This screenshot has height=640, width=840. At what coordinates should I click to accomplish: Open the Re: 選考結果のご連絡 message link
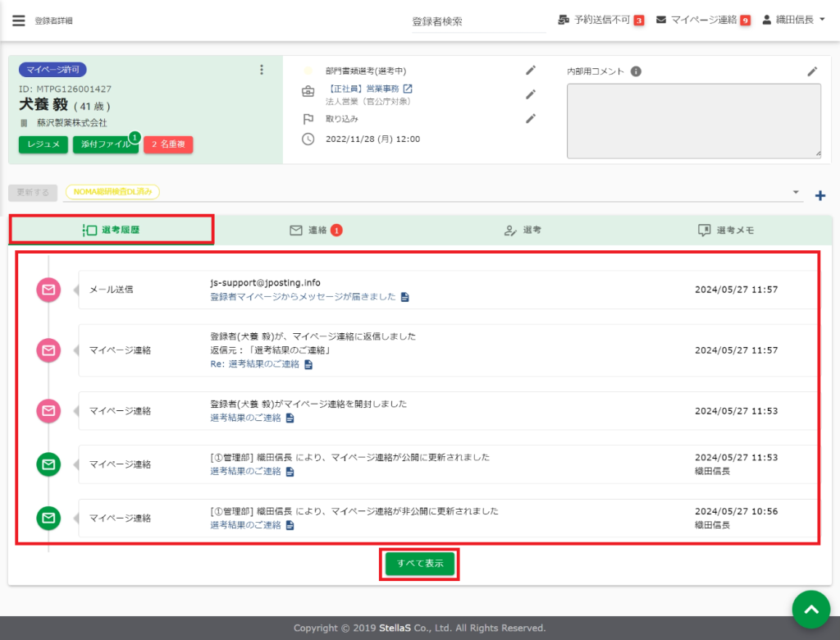255,364
